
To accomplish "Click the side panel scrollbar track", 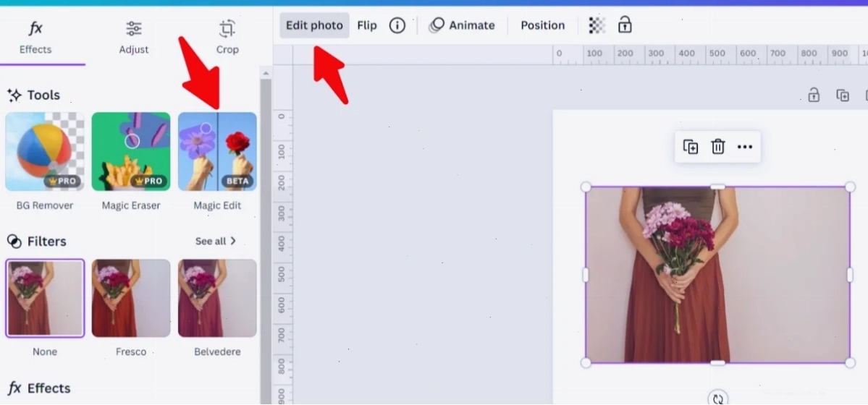I will [x=266, y=242].
